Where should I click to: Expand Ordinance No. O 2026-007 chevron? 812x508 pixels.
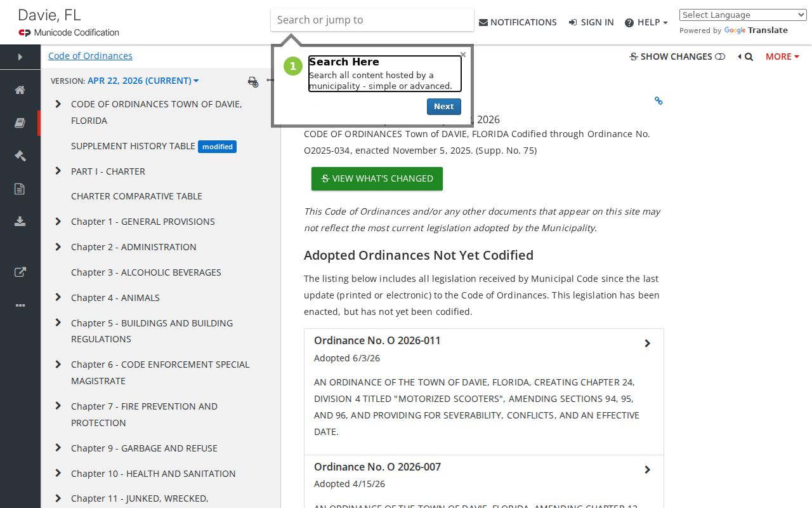(647, 470)
